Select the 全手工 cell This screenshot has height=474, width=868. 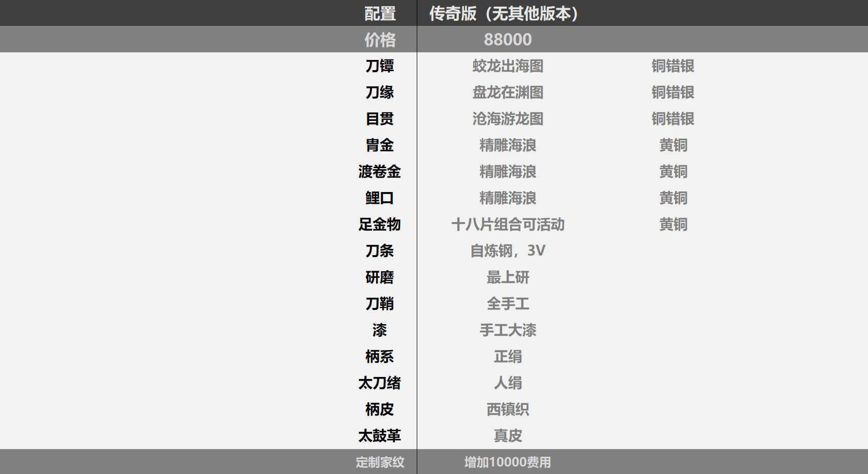508,304
